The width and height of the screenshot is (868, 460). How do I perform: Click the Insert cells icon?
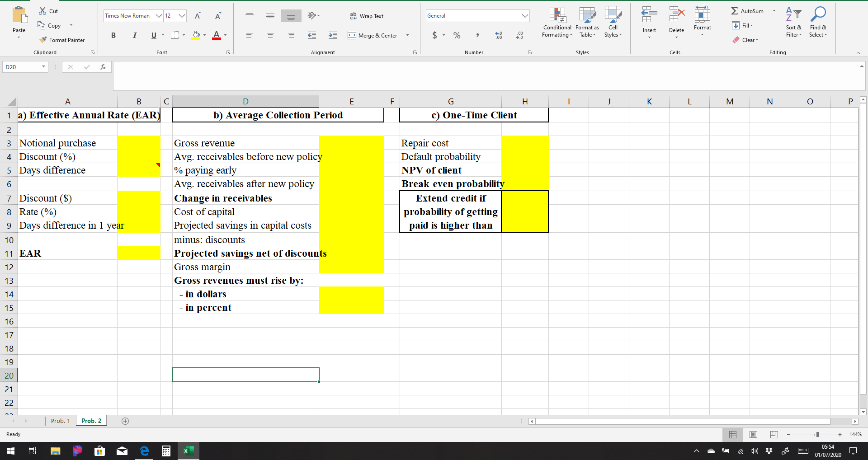click(x=649, y=15)
